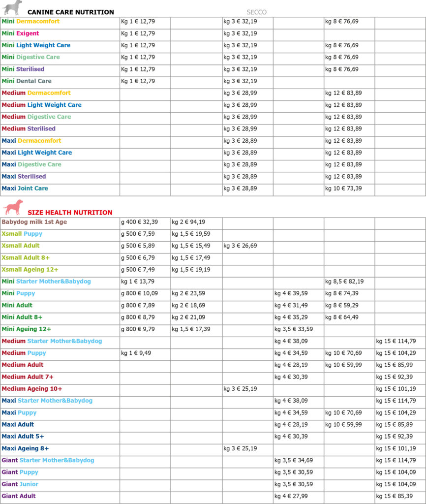The image size is (426, 504).
Task: Click the Mini Dermacomfort product name
Action: pos(30,21)
